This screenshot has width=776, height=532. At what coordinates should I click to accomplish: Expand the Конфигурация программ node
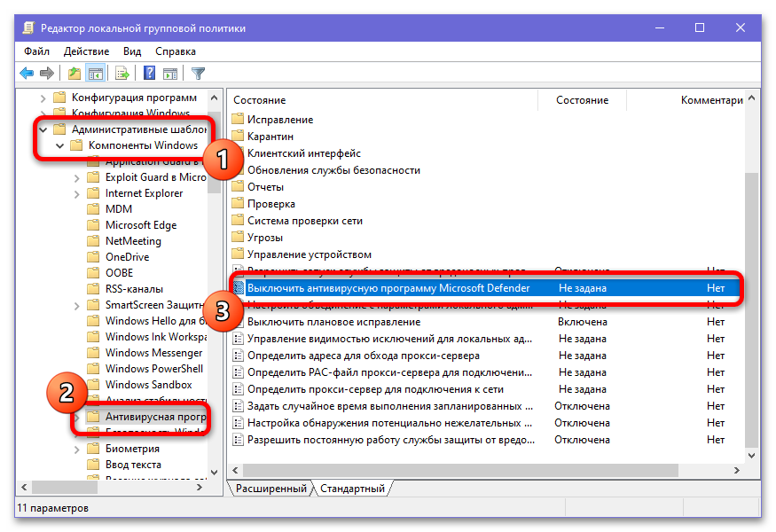click(x=43, y=98)
